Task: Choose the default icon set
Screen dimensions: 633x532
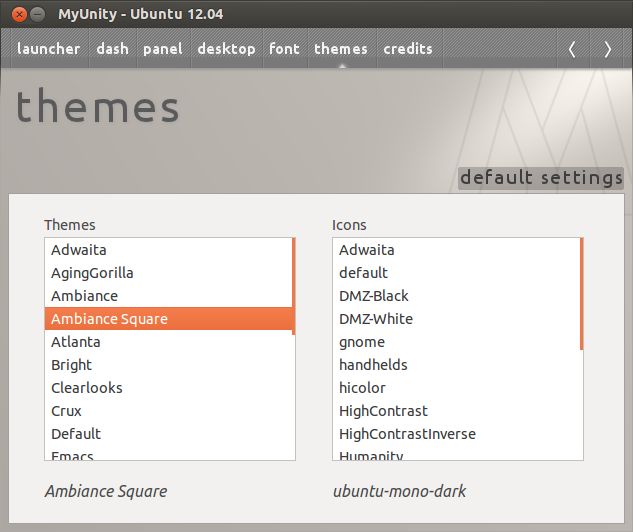Action: [456, 273]
